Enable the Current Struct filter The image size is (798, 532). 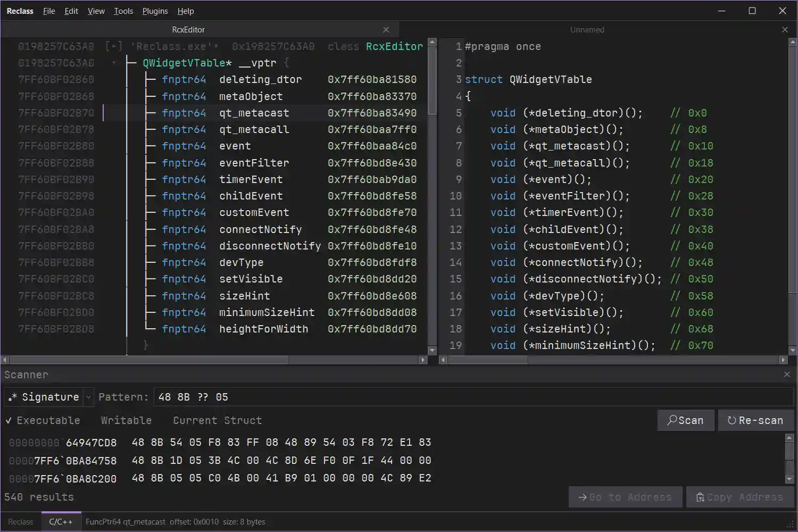[217, 420]
